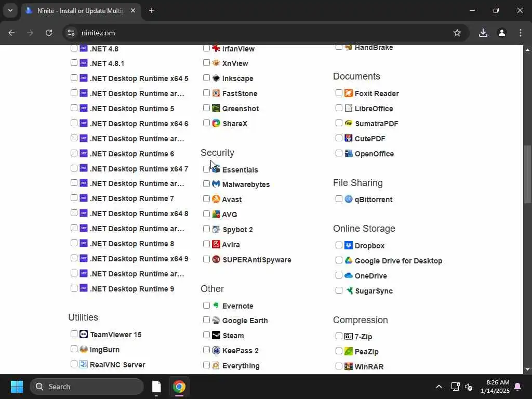Reload the ninite.com page
The image size is (532, 399).
point(49,33)
